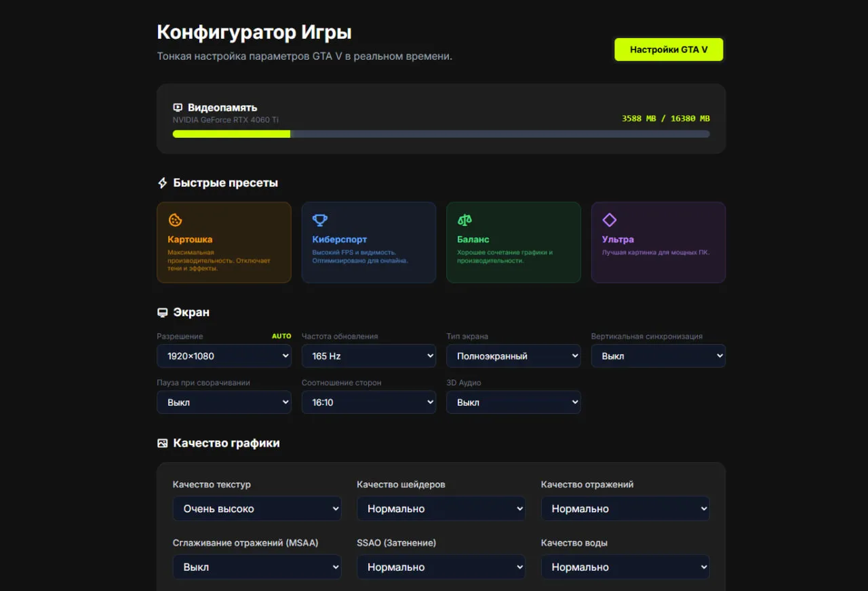
Task: Click the lightning icon next to Быстрые пресеты
Action: click(x=161, y=182)
